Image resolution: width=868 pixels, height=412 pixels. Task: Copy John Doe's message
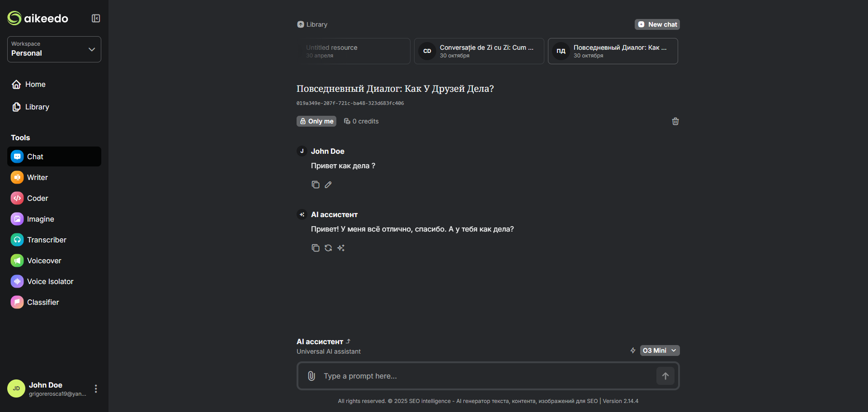coord(316,185)
